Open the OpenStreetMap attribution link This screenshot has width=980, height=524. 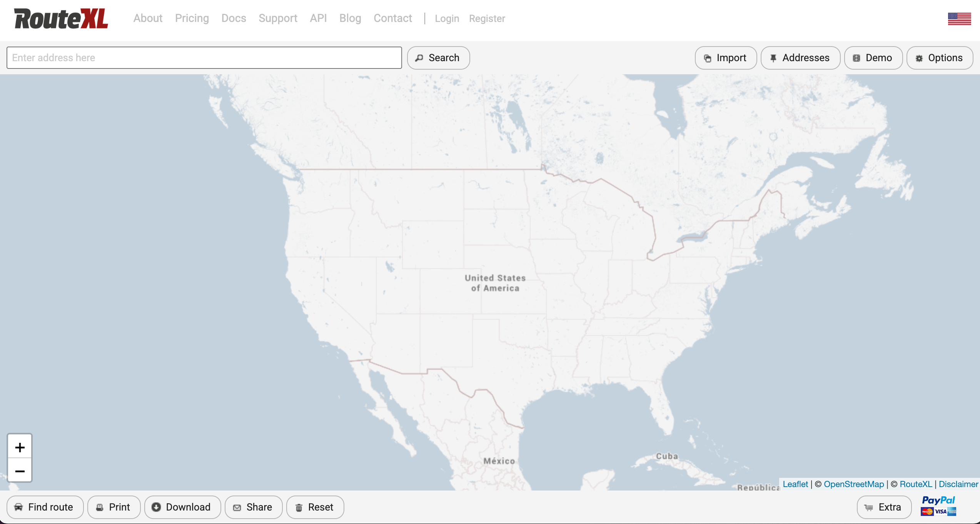[854, 484]
